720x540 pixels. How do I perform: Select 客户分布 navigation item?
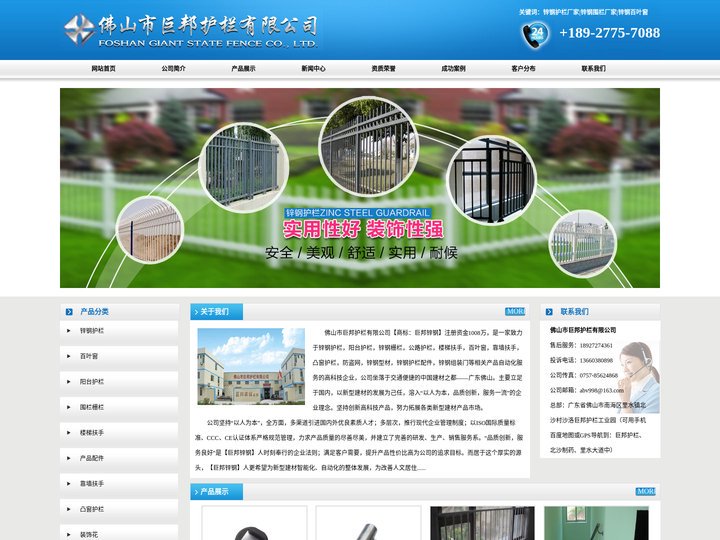(x=523, y=68)
